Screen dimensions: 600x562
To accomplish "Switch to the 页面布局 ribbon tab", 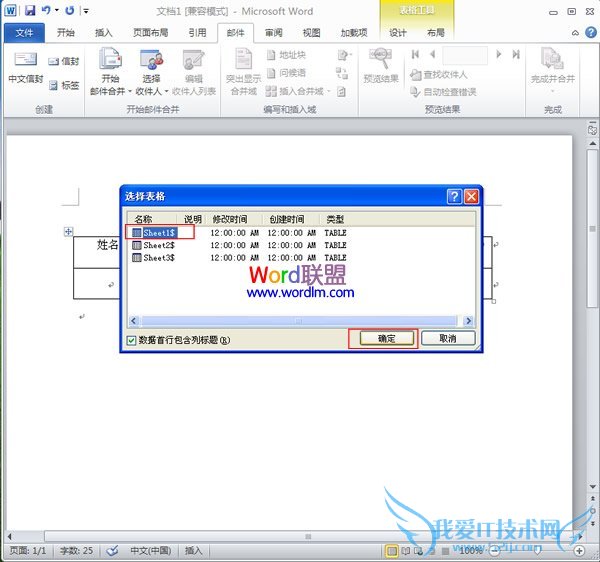I will (150, 33).
